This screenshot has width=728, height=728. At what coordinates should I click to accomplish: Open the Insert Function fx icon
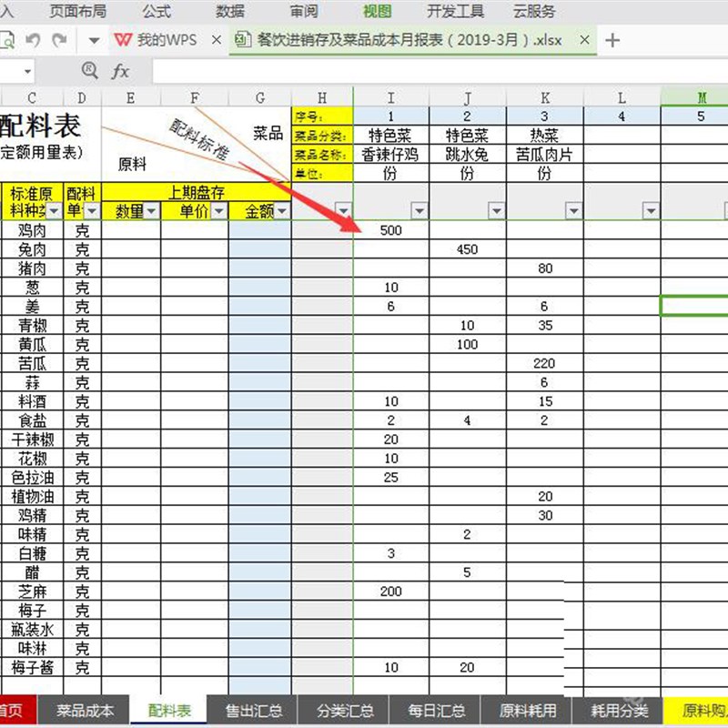(120, 71)
